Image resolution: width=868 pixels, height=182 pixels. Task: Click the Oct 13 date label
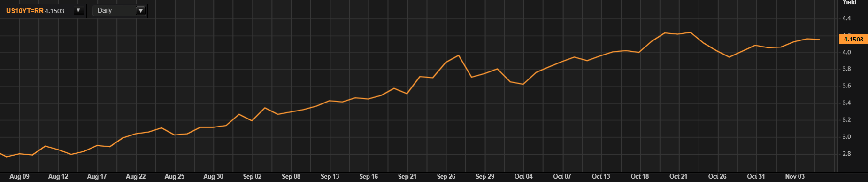coord(601,177)
